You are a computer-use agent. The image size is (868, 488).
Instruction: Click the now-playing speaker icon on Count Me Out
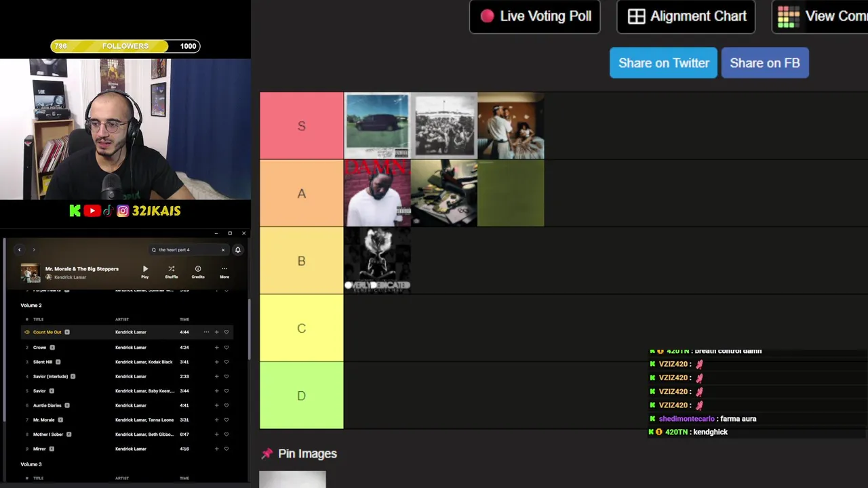27,332
